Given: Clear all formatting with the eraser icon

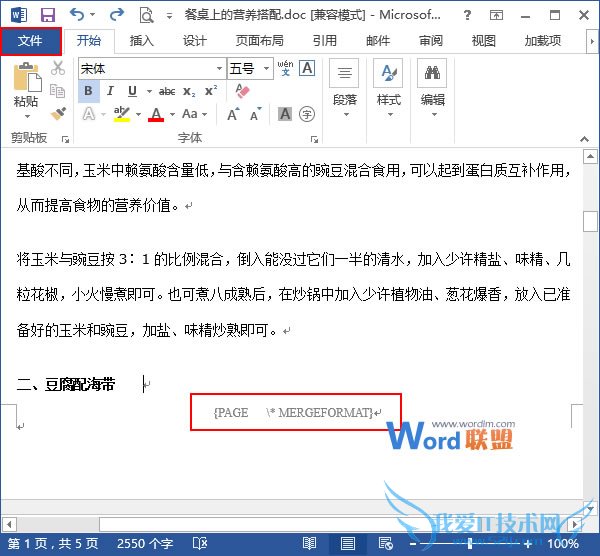Looking at the screenshot, I should pyautogui.click(x=243, y=91).
